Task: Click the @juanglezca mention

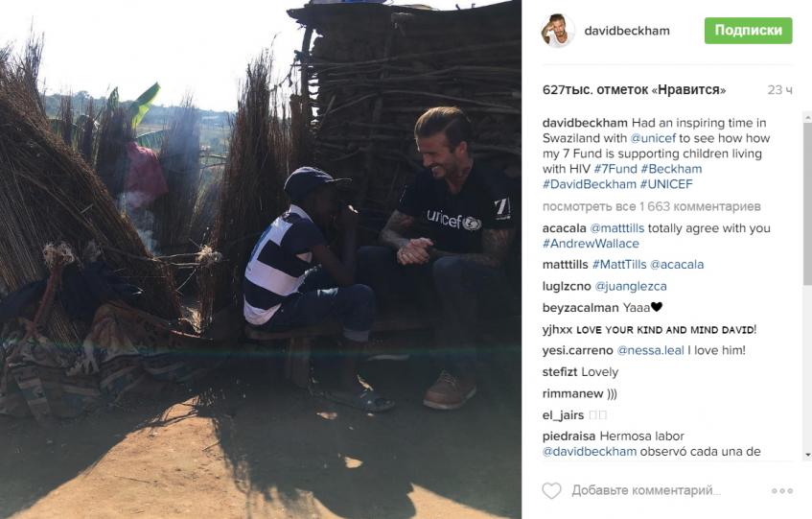Action: tap(630, 286)
